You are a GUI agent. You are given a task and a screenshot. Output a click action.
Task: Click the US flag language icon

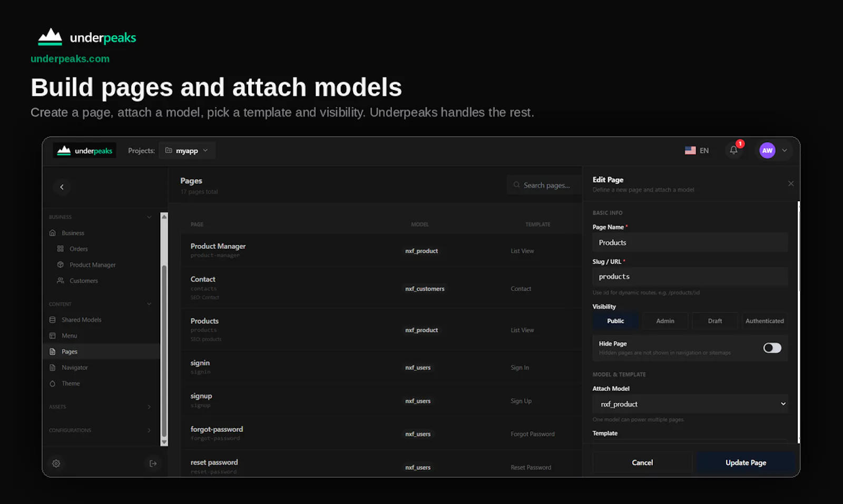pyautogui.click(x=690, y=151)
